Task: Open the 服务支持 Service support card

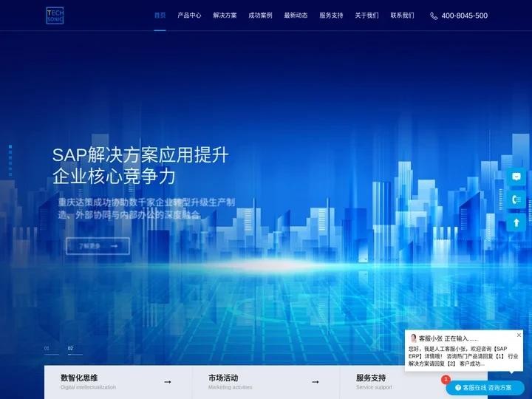Action: (413, 382)
